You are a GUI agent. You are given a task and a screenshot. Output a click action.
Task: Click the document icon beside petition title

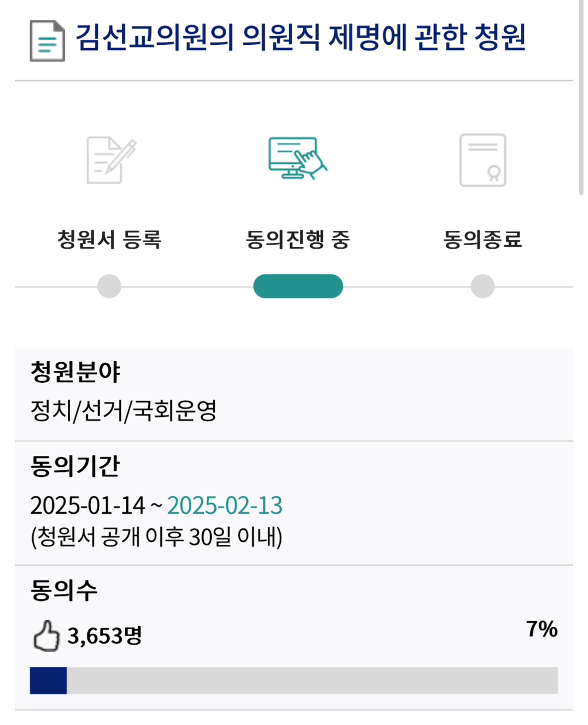pos(47,41)
